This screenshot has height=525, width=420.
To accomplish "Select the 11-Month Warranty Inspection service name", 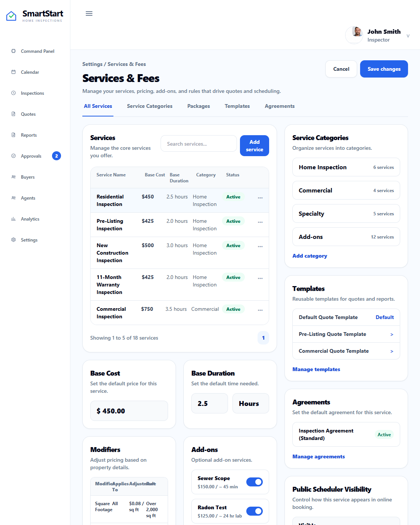I will pyautogui.click(x=109, y=285).
